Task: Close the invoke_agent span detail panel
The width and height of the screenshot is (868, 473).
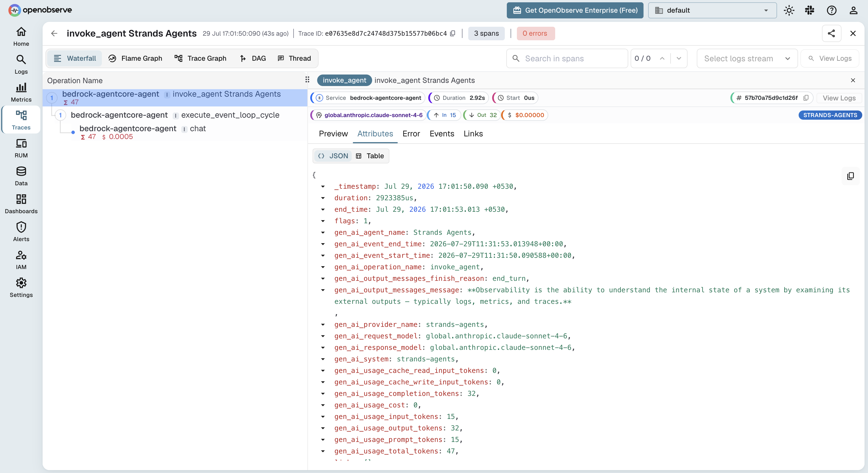Action: point(853,80)
